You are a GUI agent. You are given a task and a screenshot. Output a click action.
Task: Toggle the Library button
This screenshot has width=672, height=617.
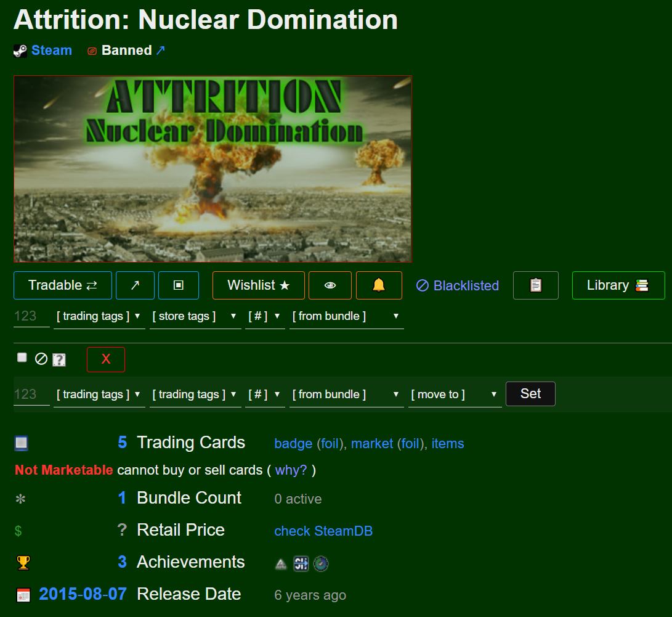coord(618,285)
